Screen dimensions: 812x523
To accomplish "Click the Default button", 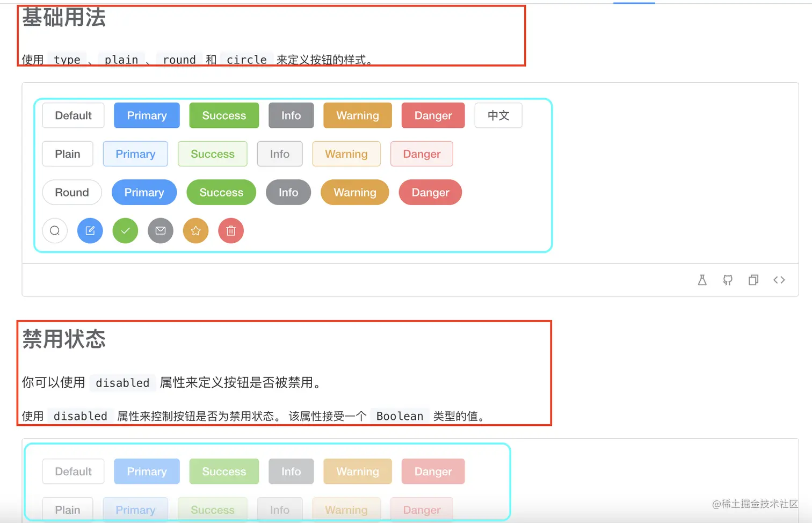I will pyautogui.click(x=73, y=115).
